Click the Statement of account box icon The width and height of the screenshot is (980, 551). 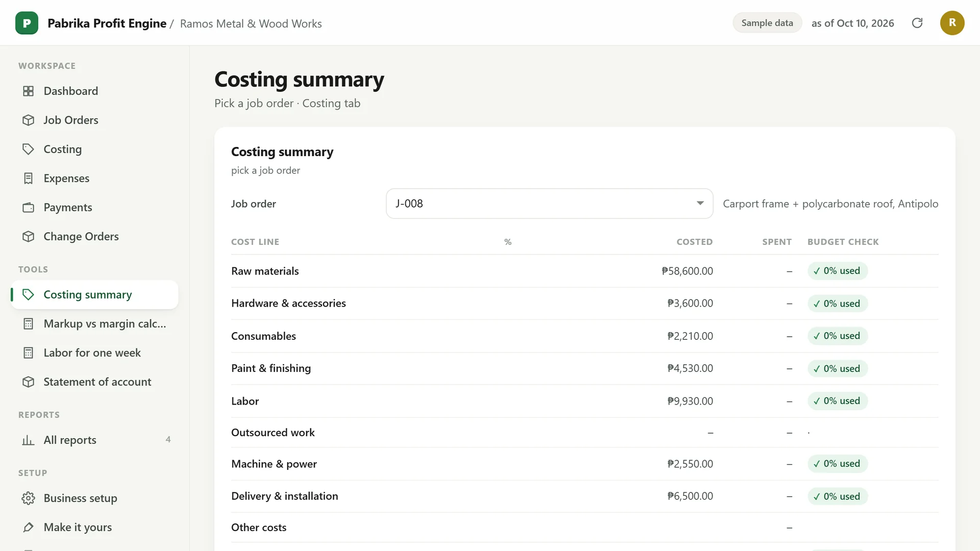[x=29, y=382]
